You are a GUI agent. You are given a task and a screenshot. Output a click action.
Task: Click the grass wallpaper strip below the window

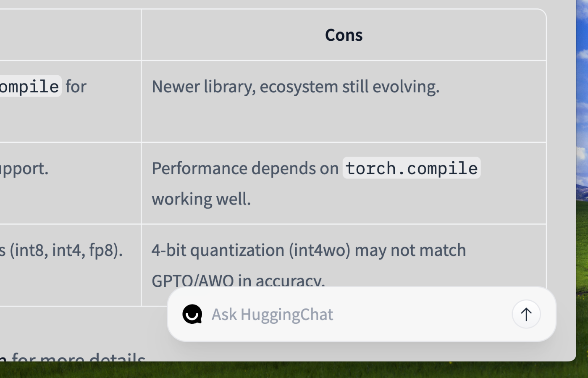pos(294,370)
